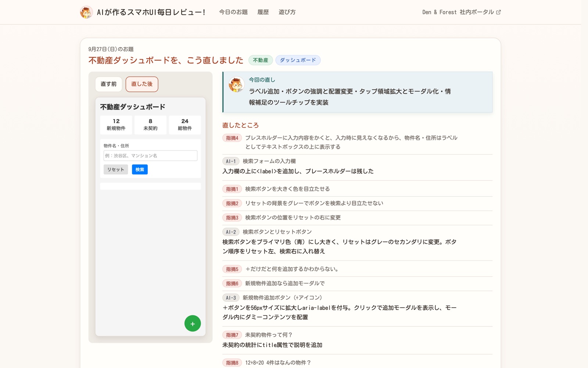Click the AI-2 badge

click(x=231, y=232)
